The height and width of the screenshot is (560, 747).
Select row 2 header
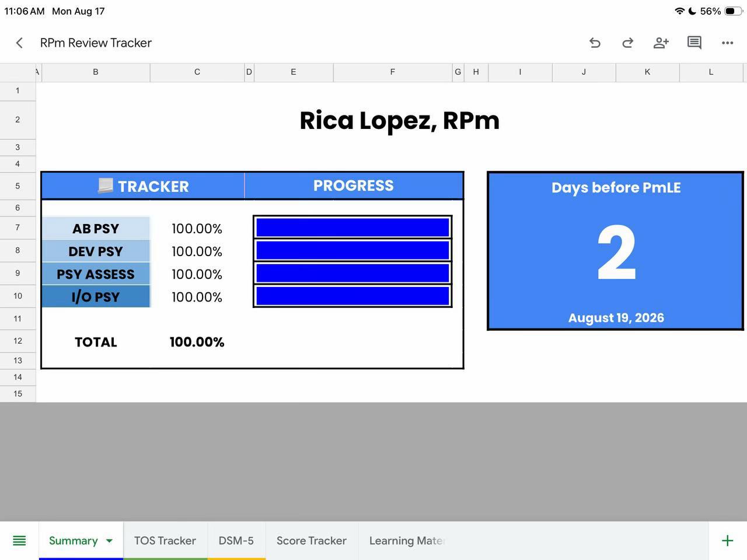pyautogui.click(x=18, y=120)
